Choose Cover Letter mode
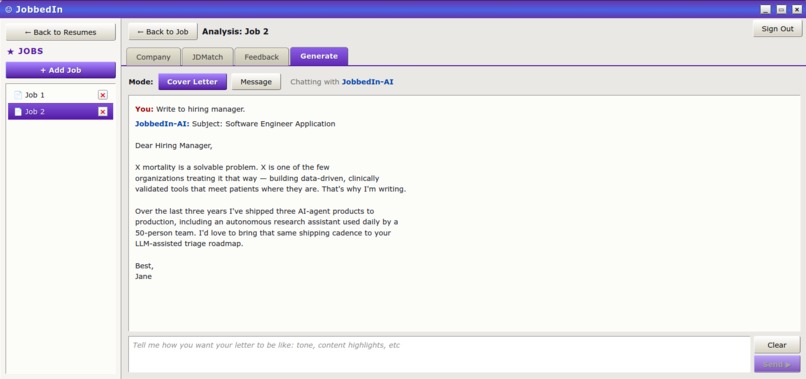 192,82
